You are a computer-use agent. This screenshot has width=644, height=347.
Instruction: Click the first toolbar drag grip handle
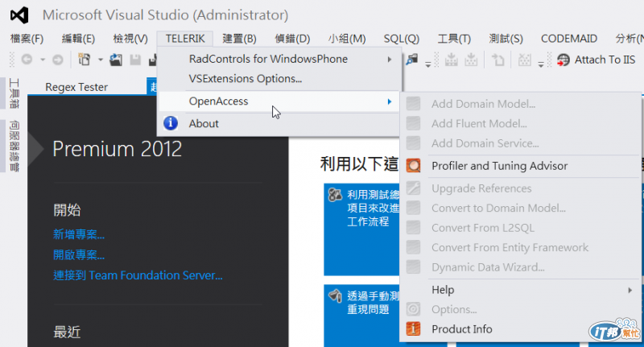[x=12, y=60]
